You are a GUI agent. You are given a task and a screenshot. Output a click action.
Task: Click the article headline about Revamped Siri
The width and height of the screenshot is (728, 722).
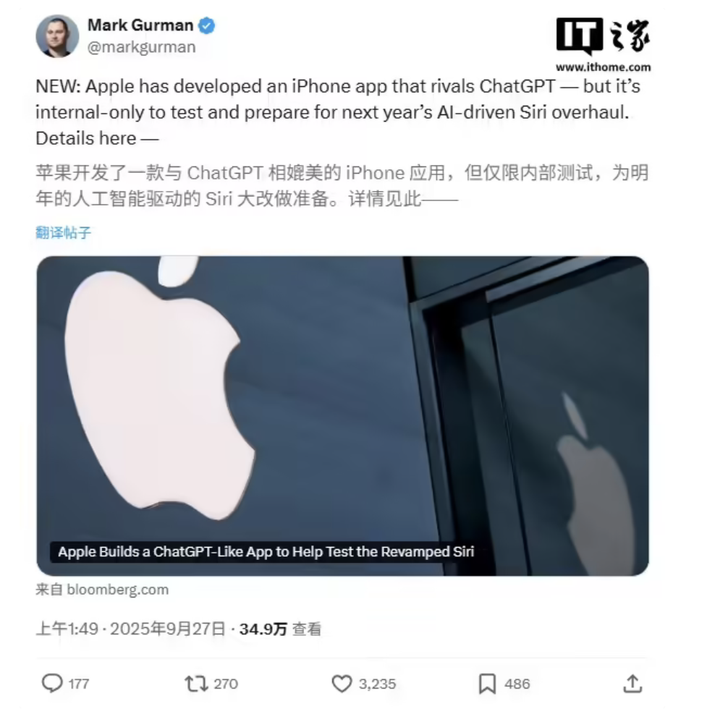click(266, 552)
